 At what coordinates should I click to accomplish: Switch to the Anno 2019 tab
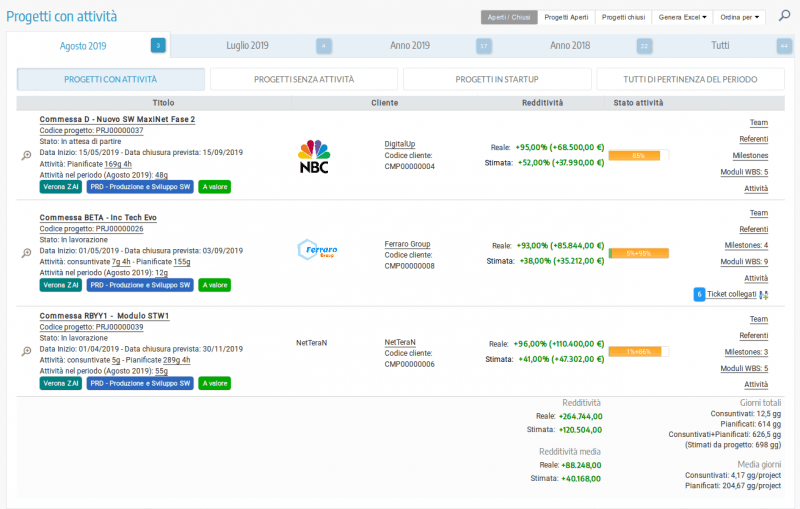410,45
